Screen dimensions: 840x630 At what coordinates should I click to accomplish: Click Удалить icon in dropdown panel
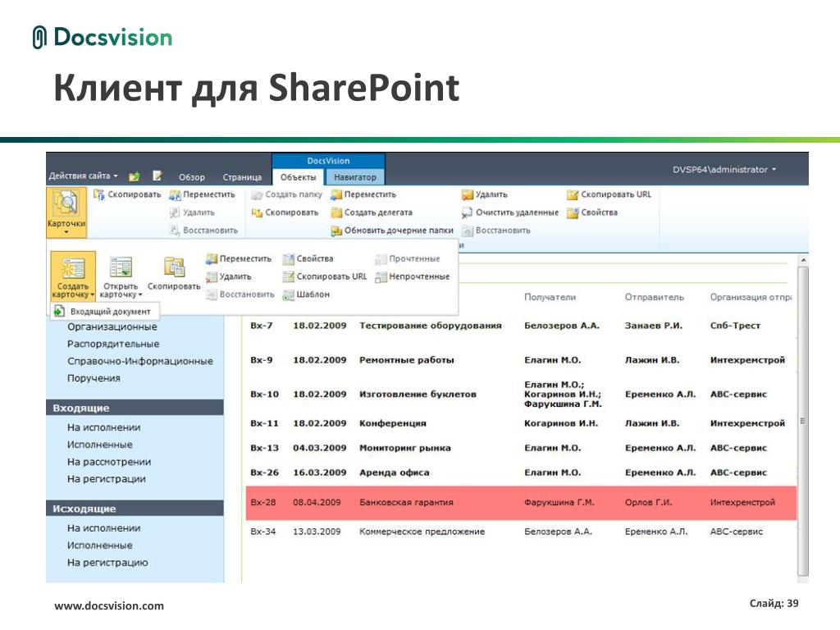[x=212, y=277]
